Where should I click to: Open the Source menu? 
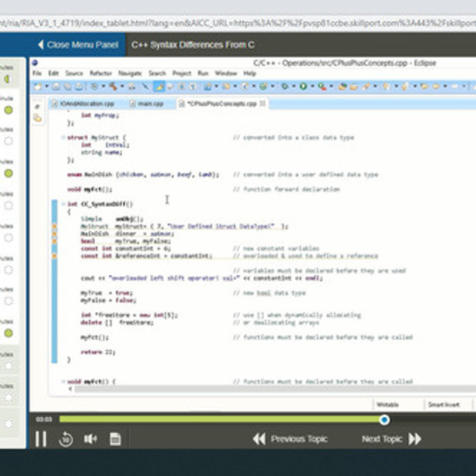click(74, 73)
